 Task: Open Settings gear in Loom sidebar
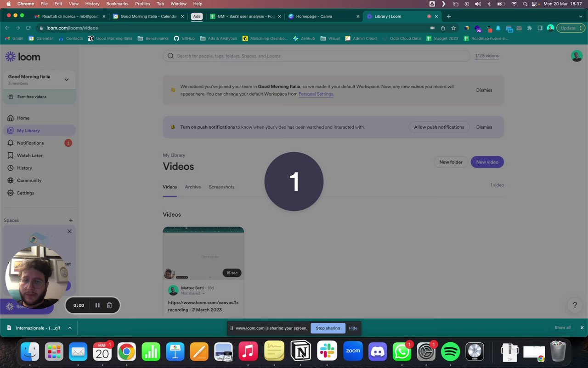tap(11, 193)
